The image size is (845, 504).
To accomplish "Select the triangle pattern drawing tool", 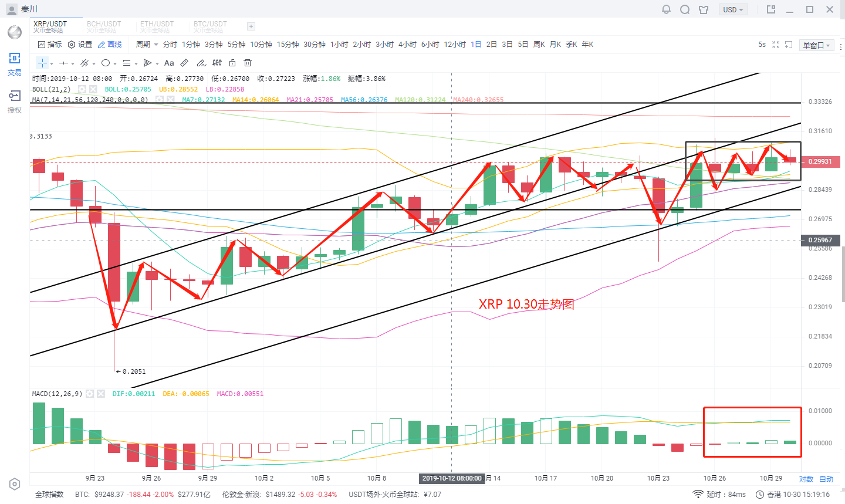I will click(148, 63).
